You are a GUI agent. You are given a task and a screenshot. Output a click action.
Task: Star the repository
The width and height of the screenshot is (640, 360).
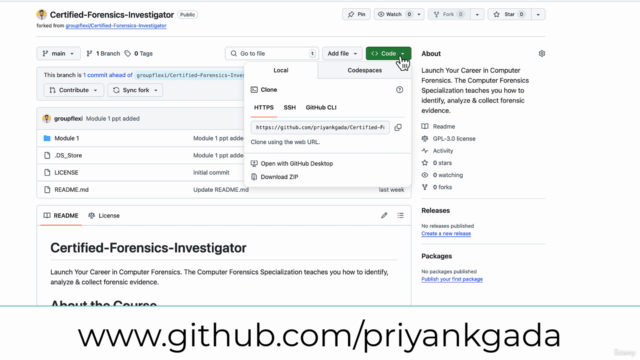coord(509,14)
